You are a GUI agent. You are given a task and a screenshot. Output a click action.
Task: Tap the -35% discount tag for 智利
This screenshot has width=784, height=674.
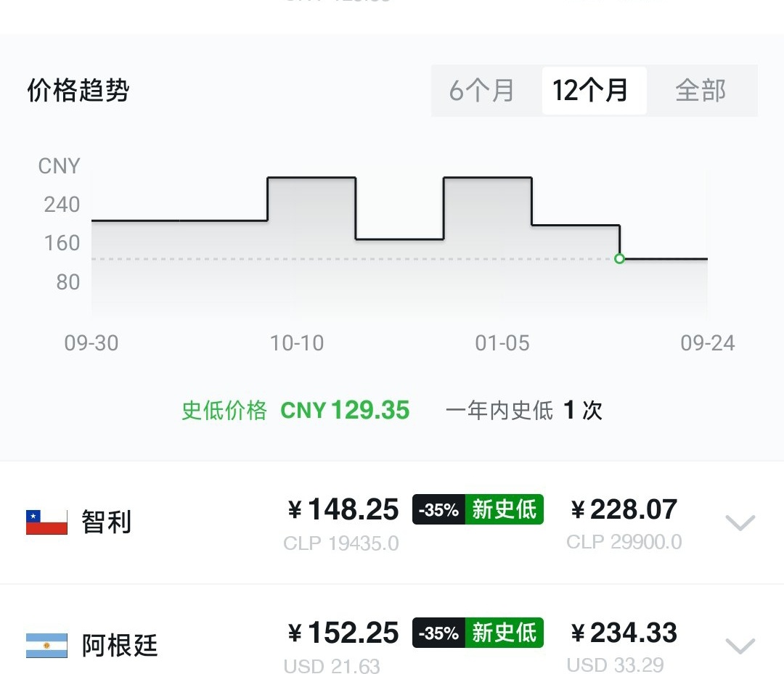tap(439, 509)
